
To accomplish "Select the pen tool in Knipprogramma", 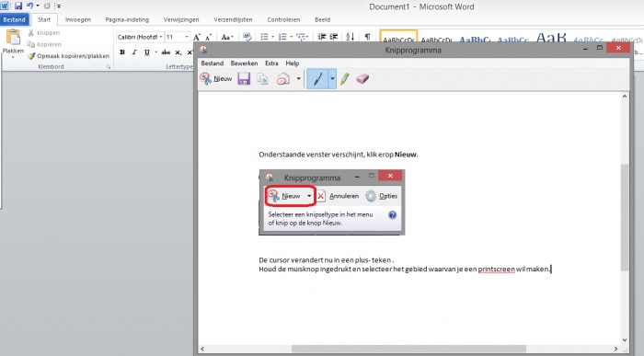I will (317, 78).
